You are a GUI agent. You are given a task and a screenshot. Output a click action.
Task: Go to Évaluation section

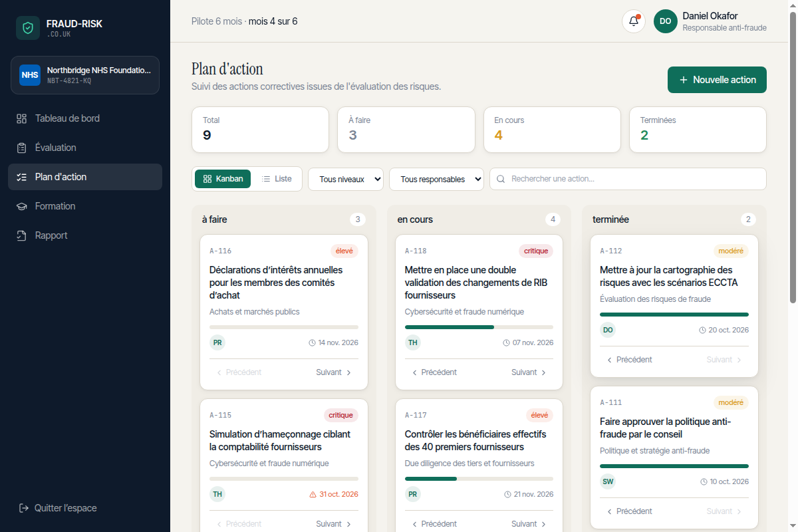85,148
